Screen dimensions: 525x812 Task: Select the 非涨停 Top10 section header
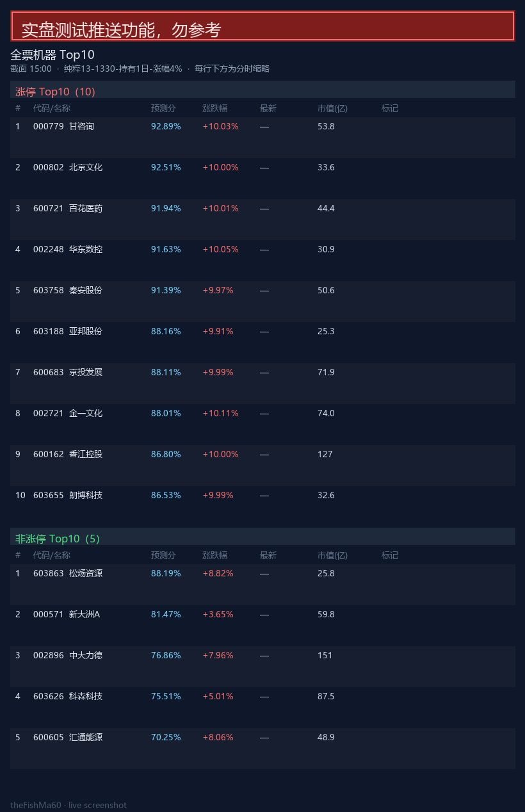[x=262, y=537]
